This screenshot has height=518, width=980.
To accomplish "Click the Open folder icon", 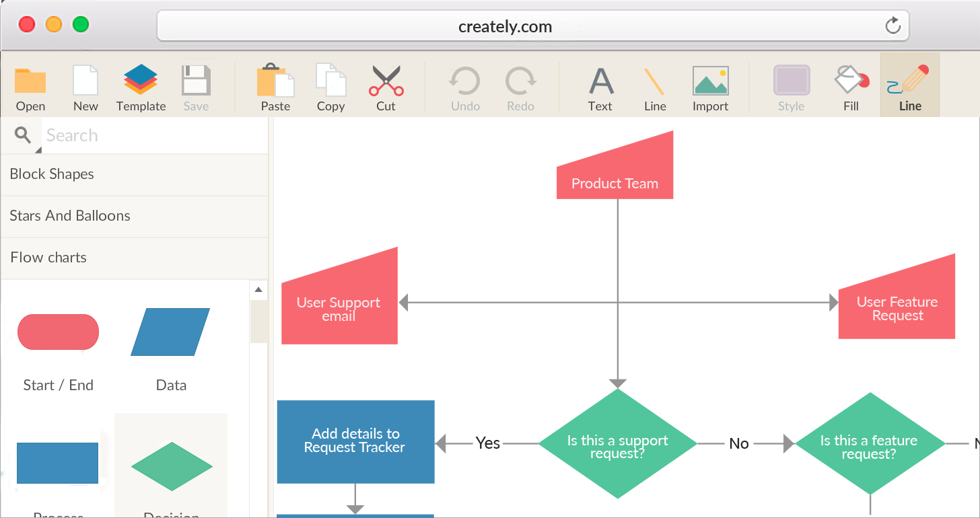I will (30, 81).
